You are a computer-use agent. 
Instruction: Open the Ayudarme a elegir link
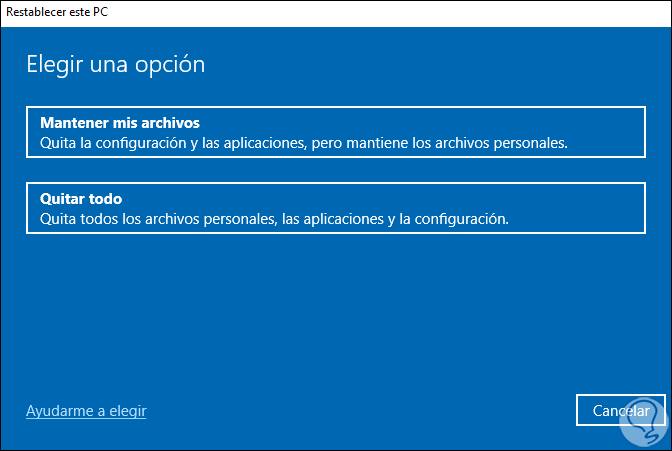click(86, 411)
